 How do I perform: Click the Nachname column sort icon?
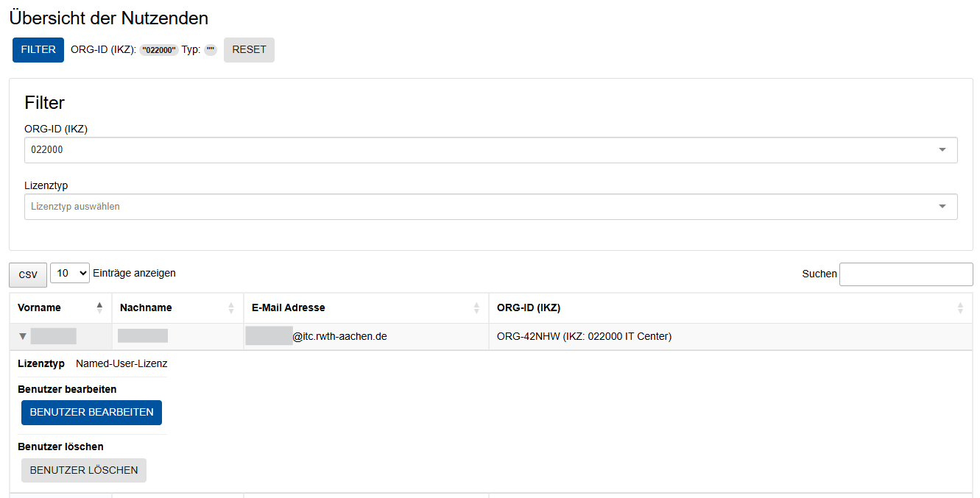[x=231, y=307]
